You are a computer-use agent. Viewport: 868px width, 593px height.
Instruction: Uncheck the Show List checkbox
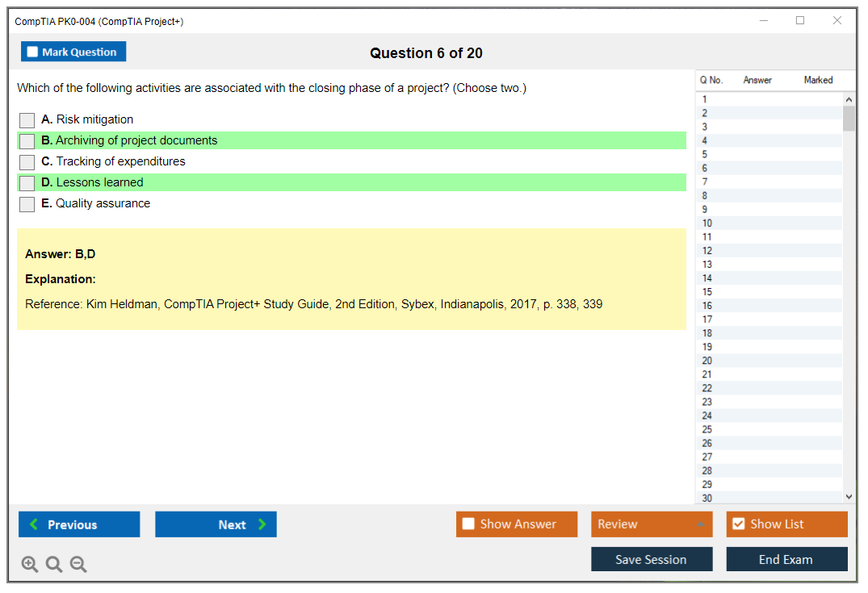tap(738, 524)
